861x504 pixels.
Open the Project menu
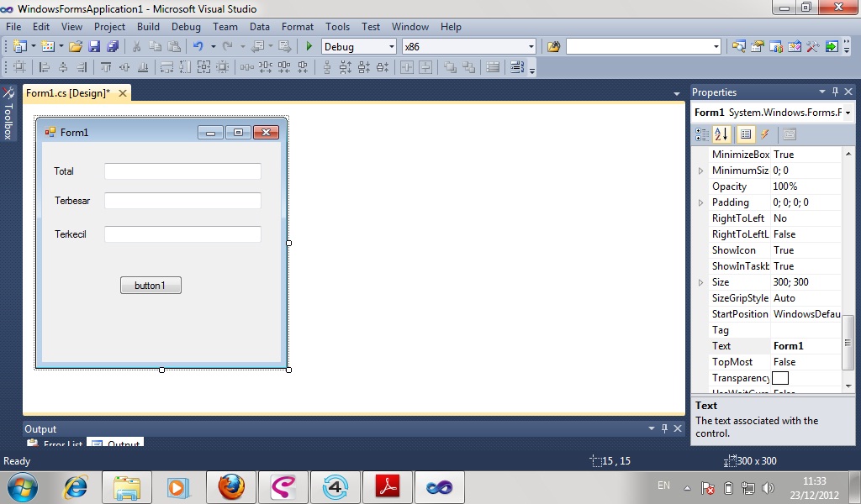pyautogui.click(x=110, y=26)
